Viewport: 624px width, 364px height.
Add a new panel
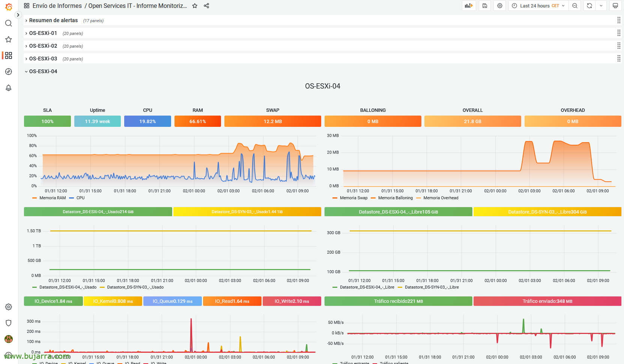(469, 6)
